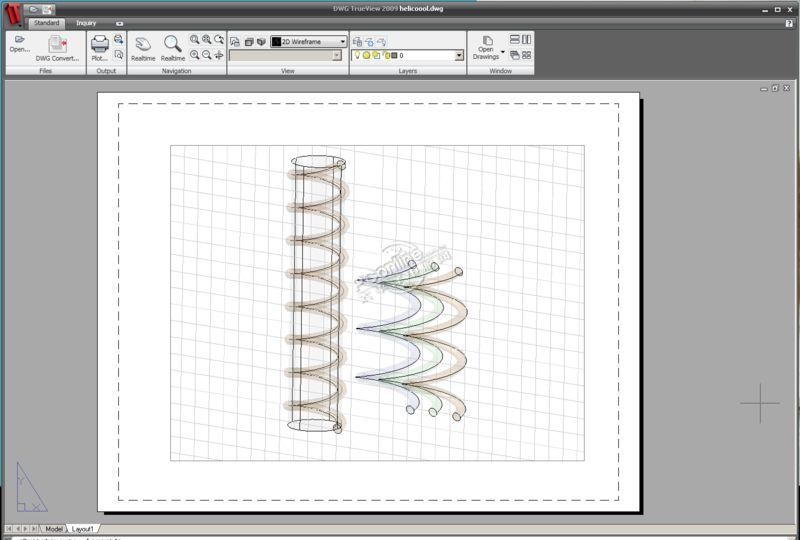Switch to the Standard ribbon tab
This screenshot has width=800, height=540.
point(46,23)
